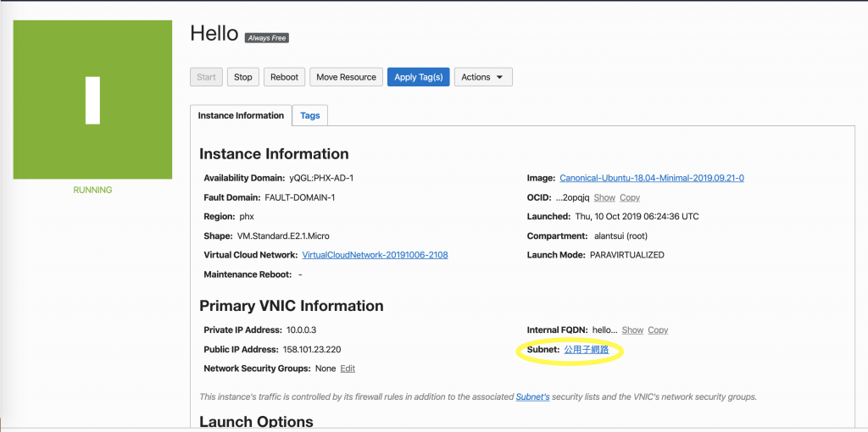Select the Instance Information tab
Viewport: 868px width, 432px height.
pos(241,116)
